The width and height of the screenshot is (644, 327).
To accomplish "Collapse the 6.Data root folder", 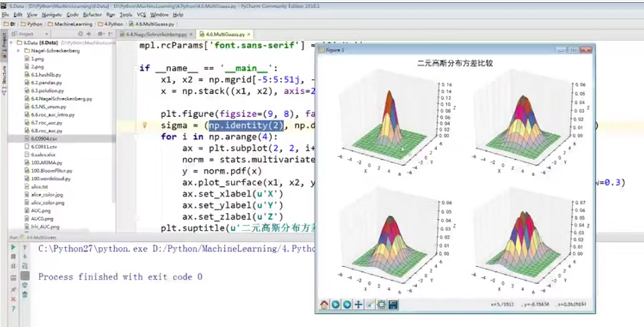I will (x=12, y=43).
